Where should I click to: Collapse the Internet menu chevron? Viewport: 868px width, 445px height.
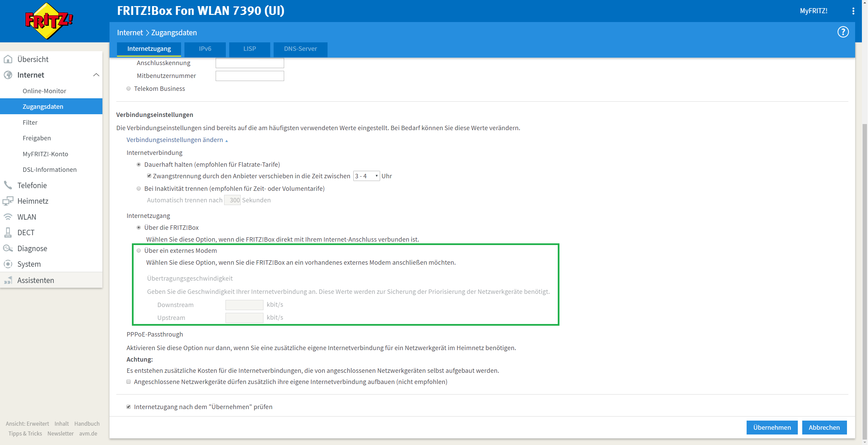pyautogui.click(x=96, y=75)
